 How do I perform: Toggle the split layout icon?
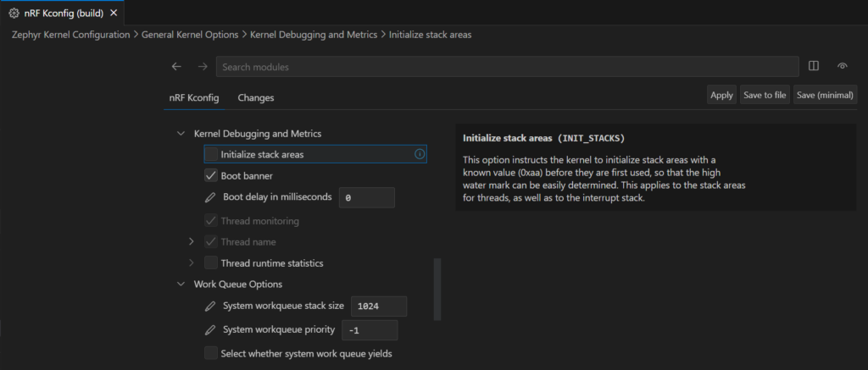click(814, 66)
